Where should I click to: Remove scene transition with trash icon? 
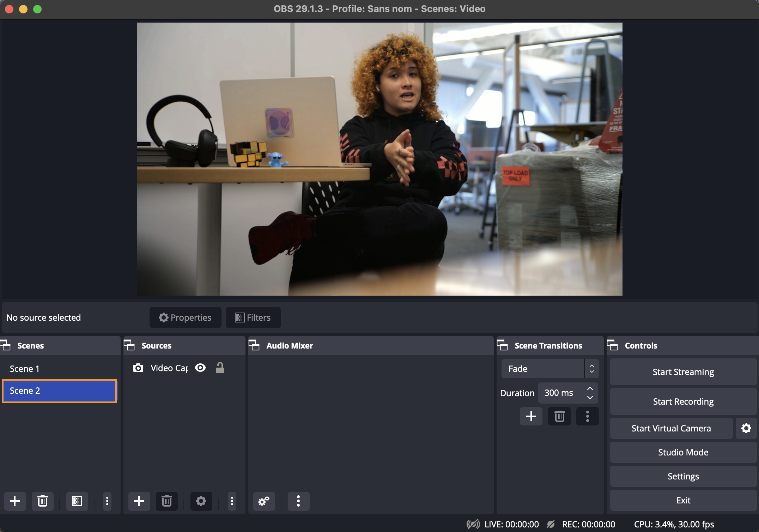point(559,416)
